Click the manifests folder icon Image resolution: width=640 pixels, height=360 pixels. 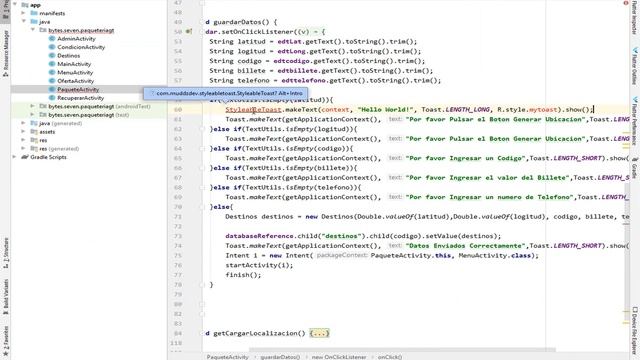(34, 13)
